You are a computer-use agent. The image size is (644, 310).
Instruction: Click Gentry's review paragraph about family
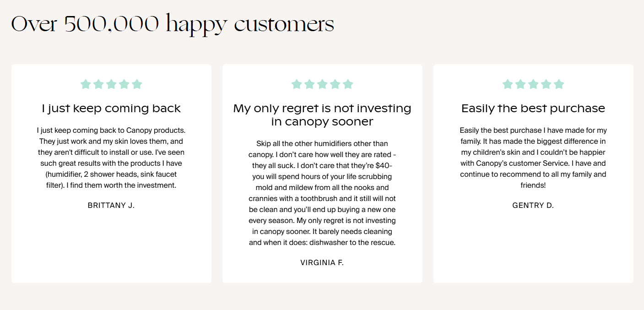pos(533,158)
